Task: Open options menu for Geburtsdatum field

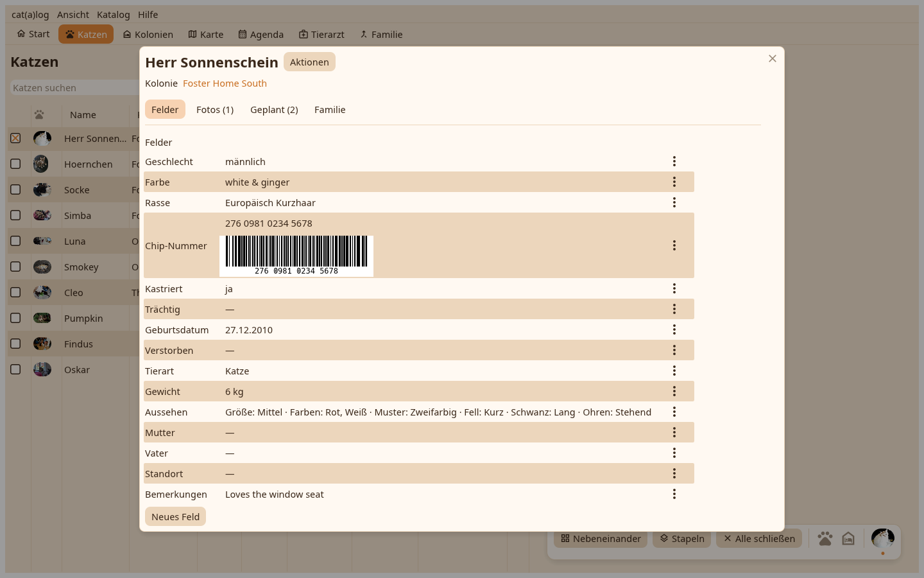Action: click(674, 329)
